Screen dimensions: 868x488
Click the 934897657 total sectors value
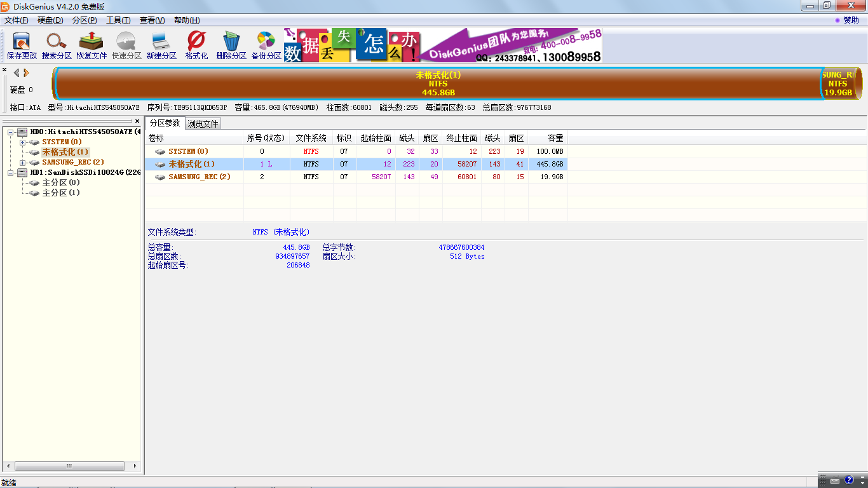click(x=292, y=256)
